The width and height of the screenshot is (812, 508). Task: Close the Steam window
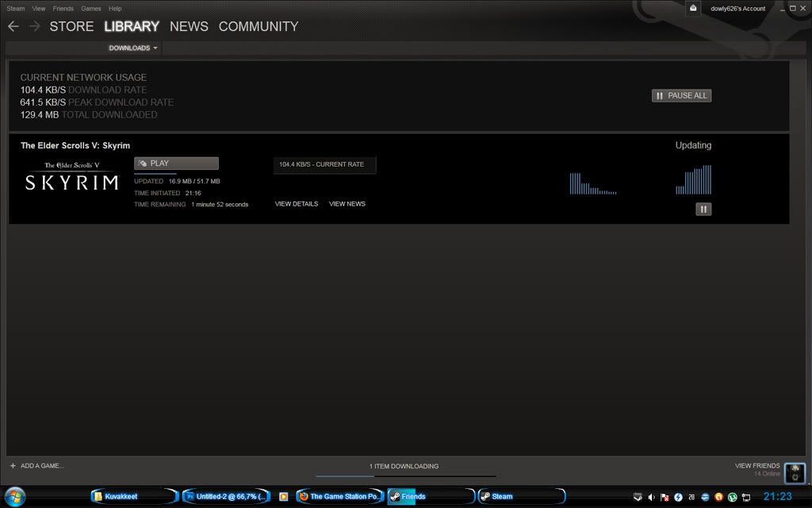point(802,8)
